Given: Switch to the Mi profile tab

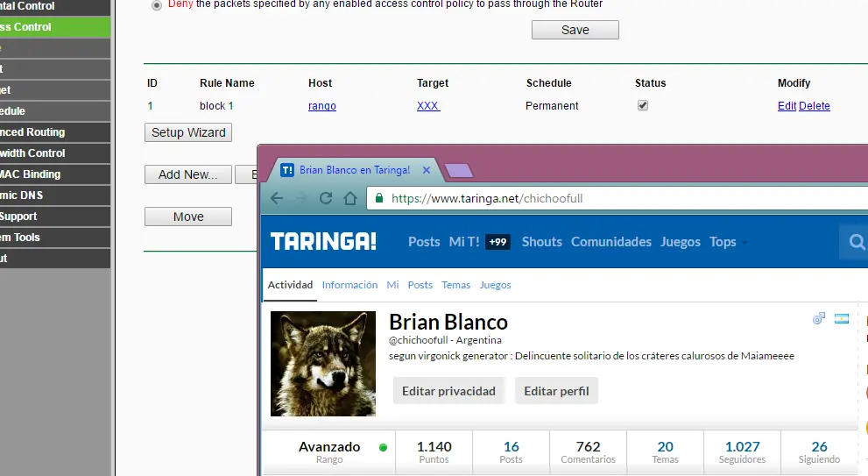Looking at the screenshot, I should (392, 285).
